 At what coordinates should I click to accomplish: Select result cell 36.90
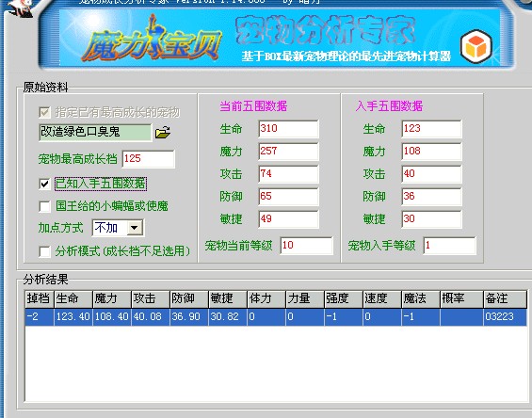189,317
